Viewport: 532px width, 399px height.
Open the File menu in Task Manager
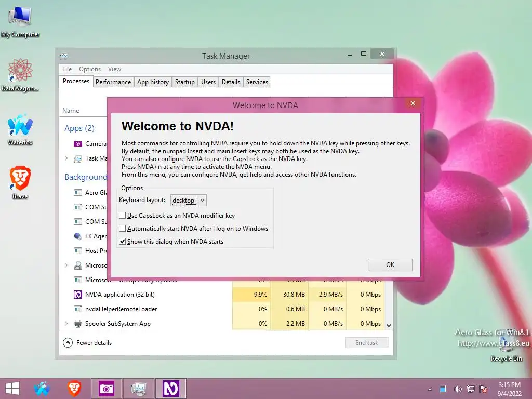[67, 69]
